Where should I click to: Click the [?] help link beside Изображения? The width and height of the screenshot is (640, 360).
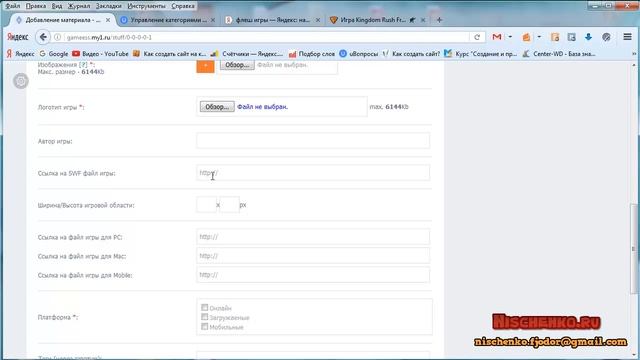click(83, 64)
